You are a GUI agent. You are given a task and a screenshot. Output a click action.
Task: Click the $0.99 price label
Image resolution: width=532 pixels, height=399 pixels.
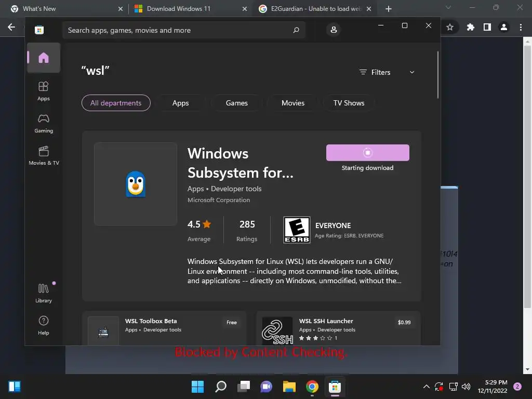click(404, 322)
